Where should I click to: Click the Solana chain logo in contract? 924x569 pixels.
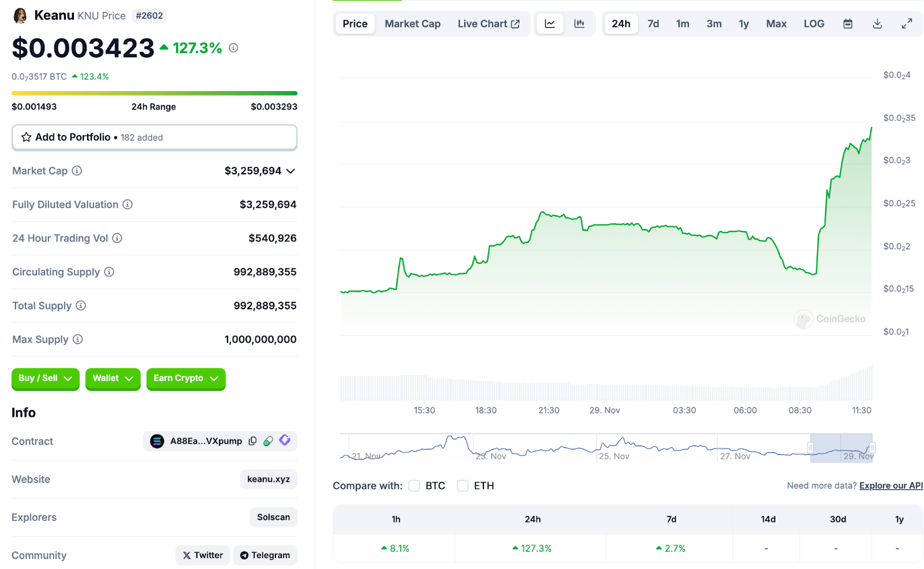(x=157, y=441)
